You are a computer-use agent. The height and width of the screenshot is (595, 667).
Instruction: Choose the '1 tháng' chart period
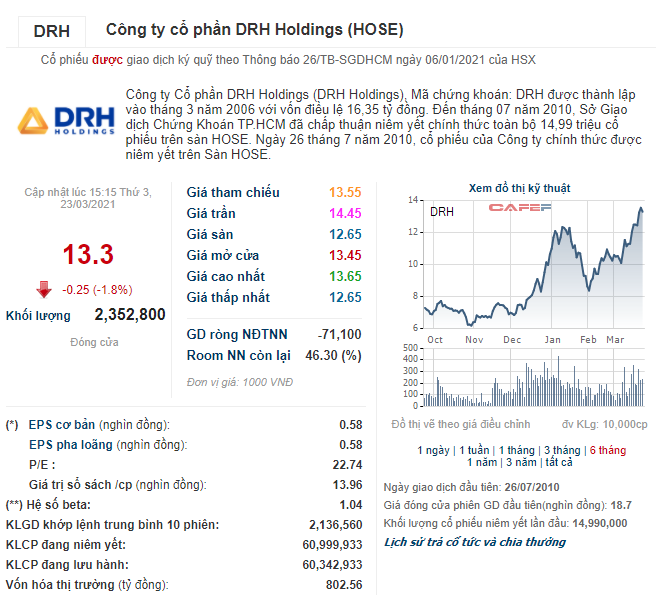pos(517,450)
